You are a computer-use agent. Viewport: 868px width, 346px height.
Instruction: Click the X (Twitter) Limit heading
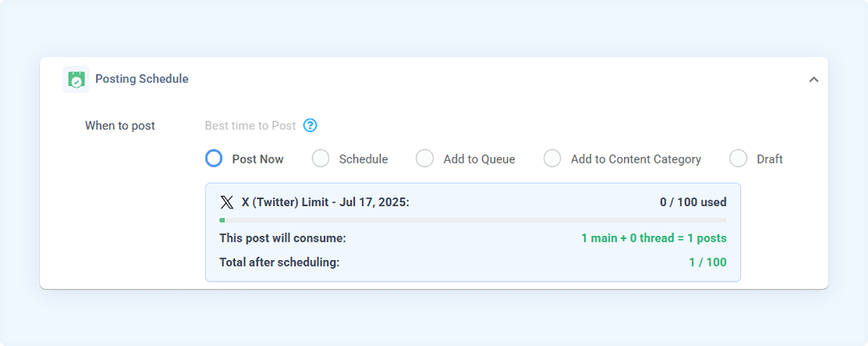[325, 202]
